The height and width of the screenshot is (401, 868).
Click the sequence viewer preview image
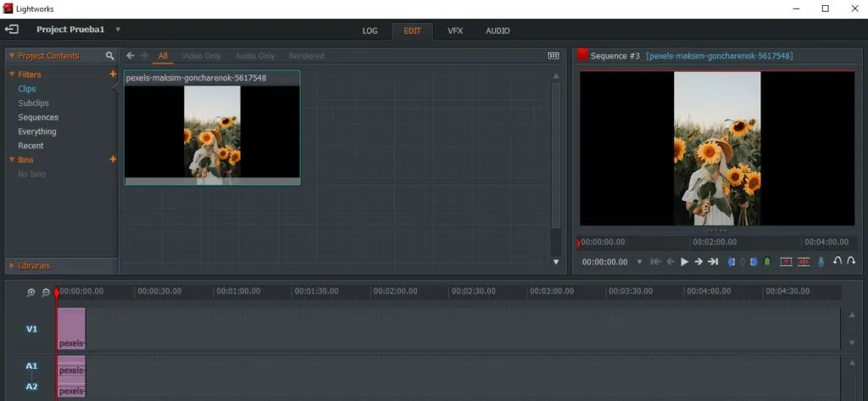(717, 148)
